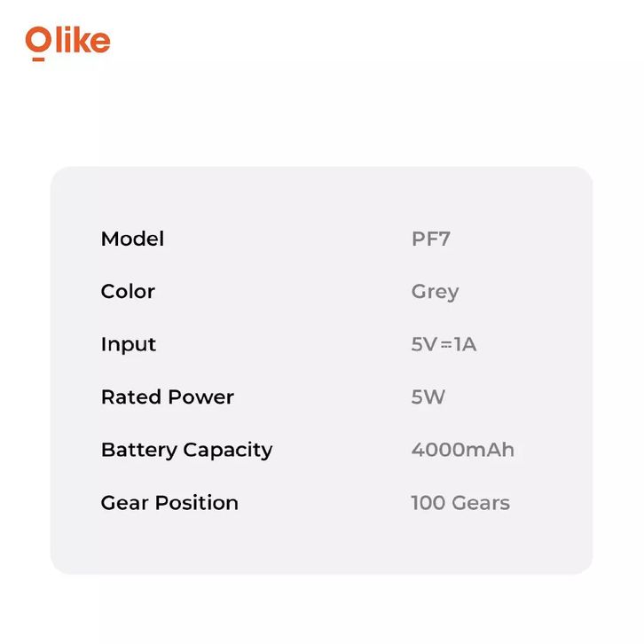Image resolution: width=644 pixels, height=644 pixels.
Task: Select the Model label
Action: (x=132, y=239)
